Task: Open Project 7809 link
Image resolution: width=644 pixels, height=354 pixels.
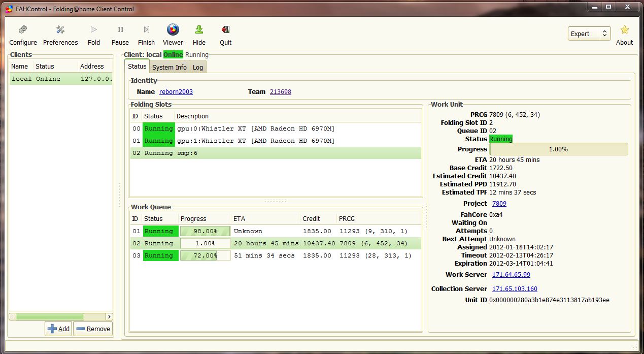Action: coord(499,204)
